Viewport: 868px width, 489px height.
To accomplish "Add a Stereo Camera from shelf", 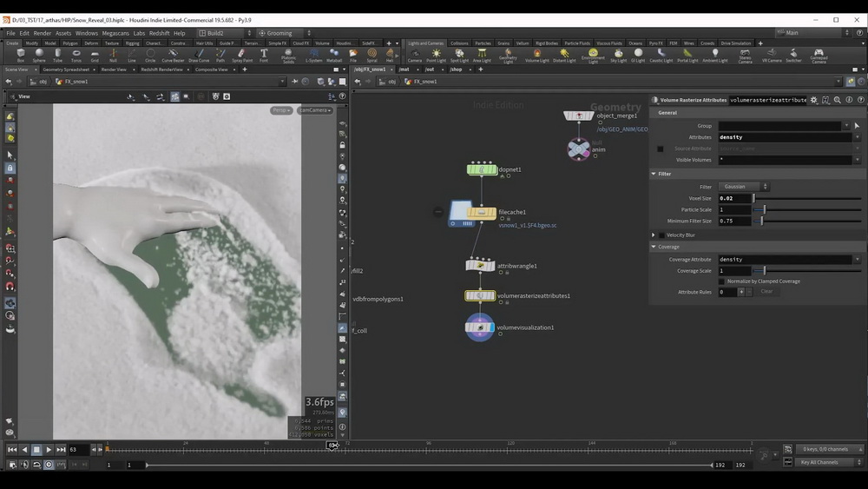I will pyautogui.click(x=745, y=56).
